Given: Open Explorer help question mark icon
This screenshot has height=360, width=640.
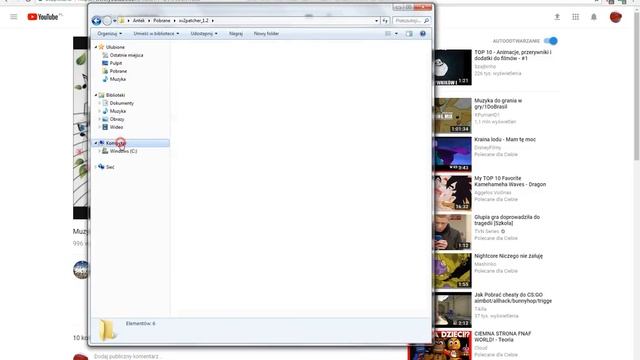Looking at the screenshot, I should 423,33.
